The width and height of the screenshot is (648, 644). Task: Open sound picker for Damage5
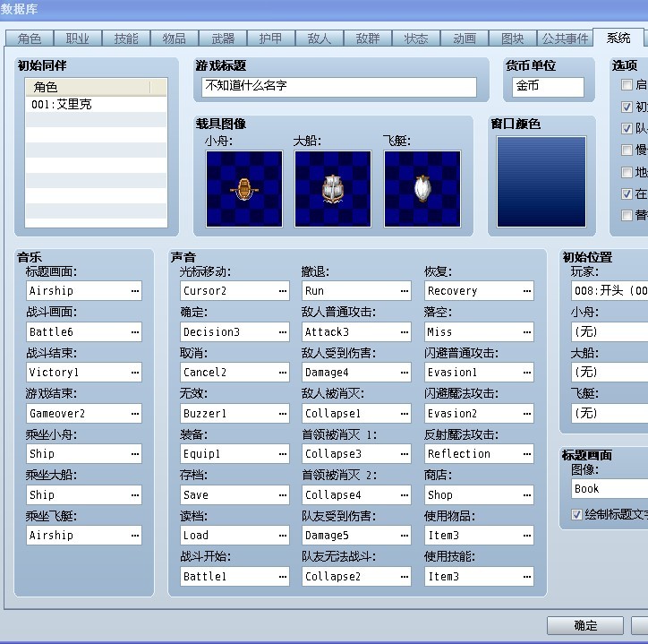click(x=405, y=536)
